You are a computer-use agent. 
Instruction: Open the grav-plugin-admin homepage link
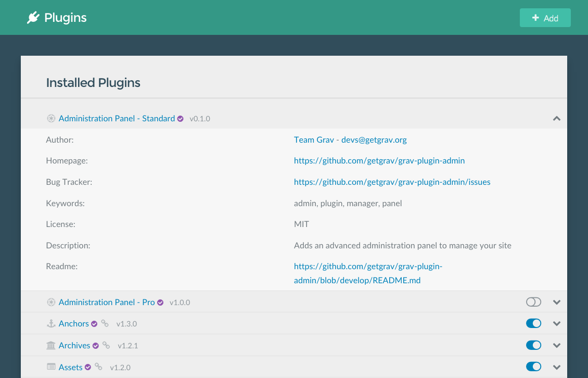(379, 161)
